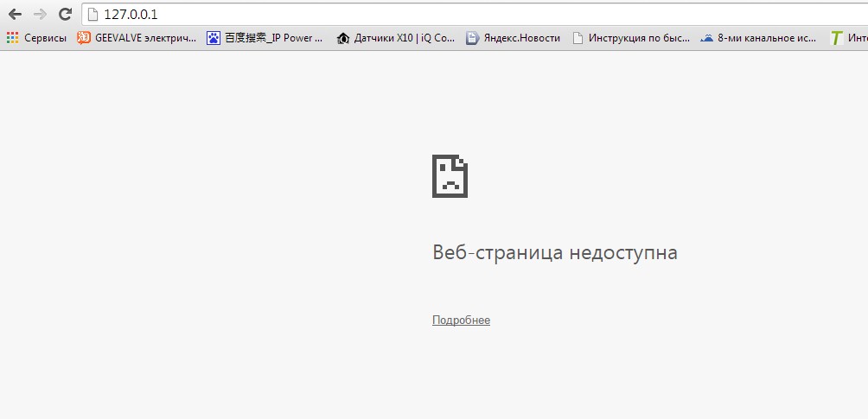Screen dimensions: 868x419
Task: Open the Сервисы apps shortcut
Action: [x=36, y=38]
